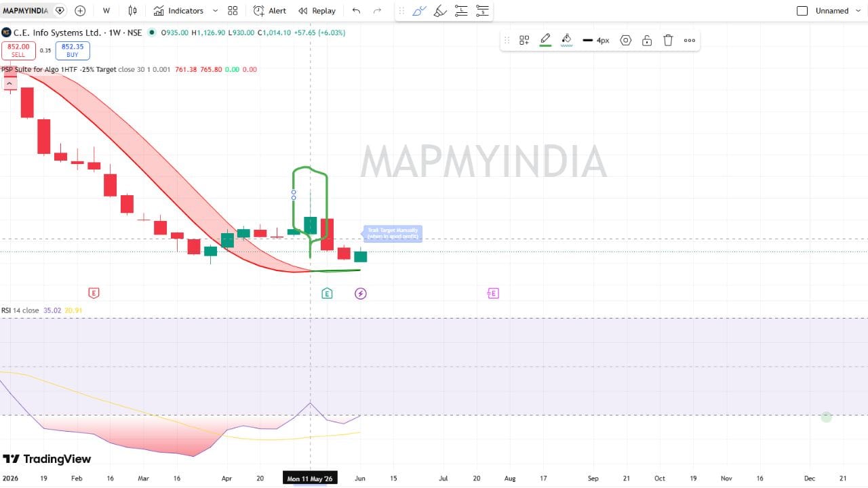Delete the selected drawing with trash icon

click(668, 41)
